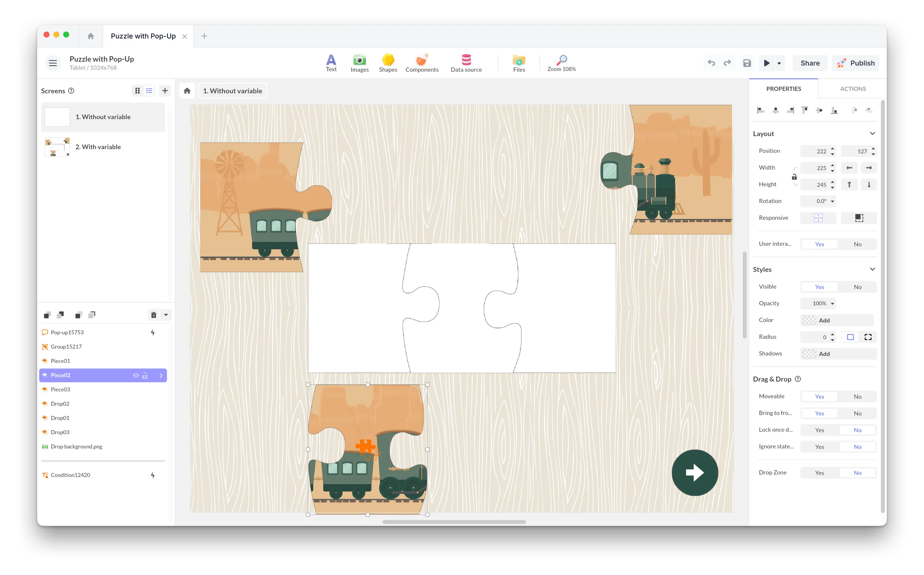Redo the last action
This screenshot has height=575, width=924.
727,63
